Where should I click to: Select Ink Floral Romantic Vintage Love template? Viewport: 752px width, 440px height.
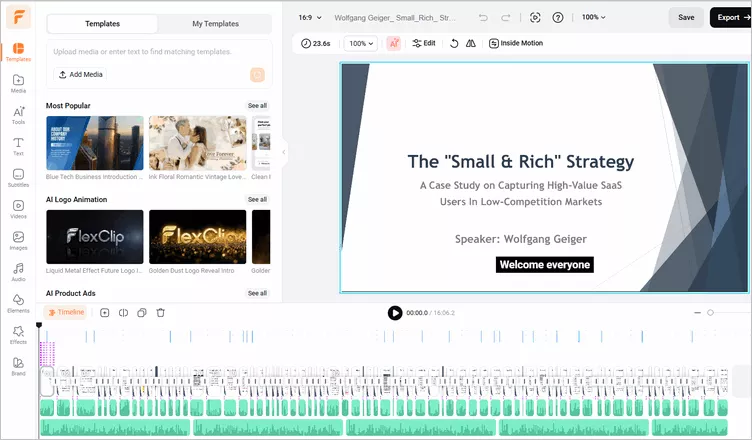click(198, 143)
